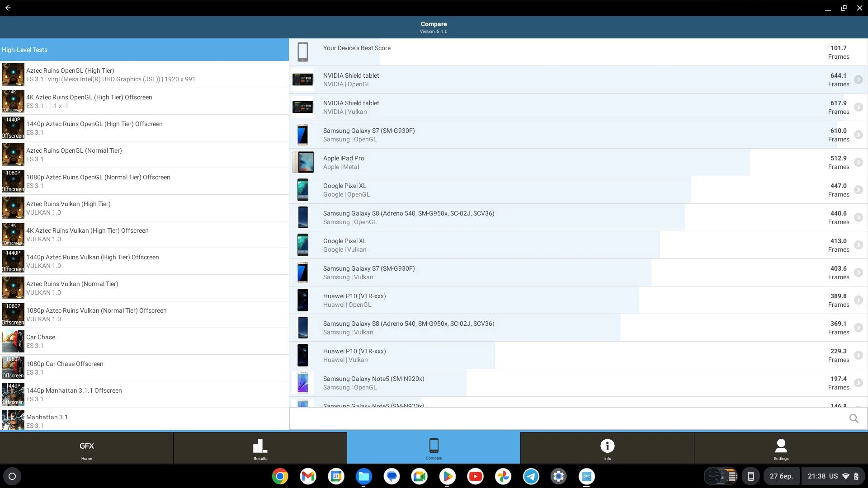The image size is (868, 488).
Task: Select Aztec Ruins Vulkan (High Tier) test
Action: 144,208
